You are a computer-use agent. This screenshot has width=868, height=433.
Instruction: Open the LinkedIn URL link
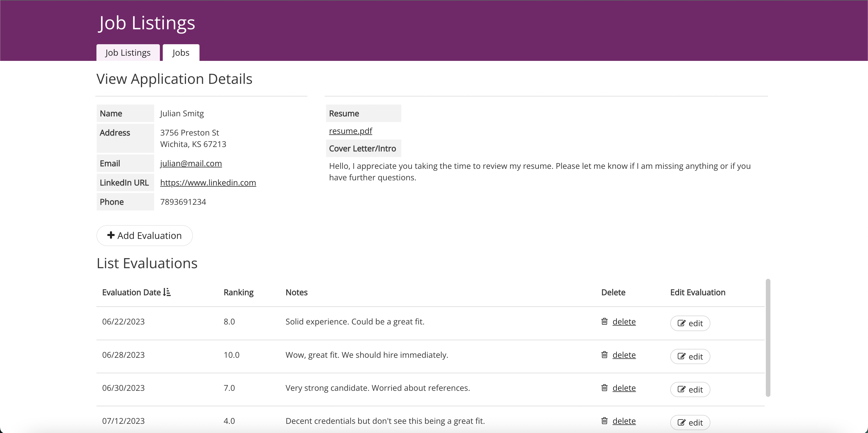point(208,183)
